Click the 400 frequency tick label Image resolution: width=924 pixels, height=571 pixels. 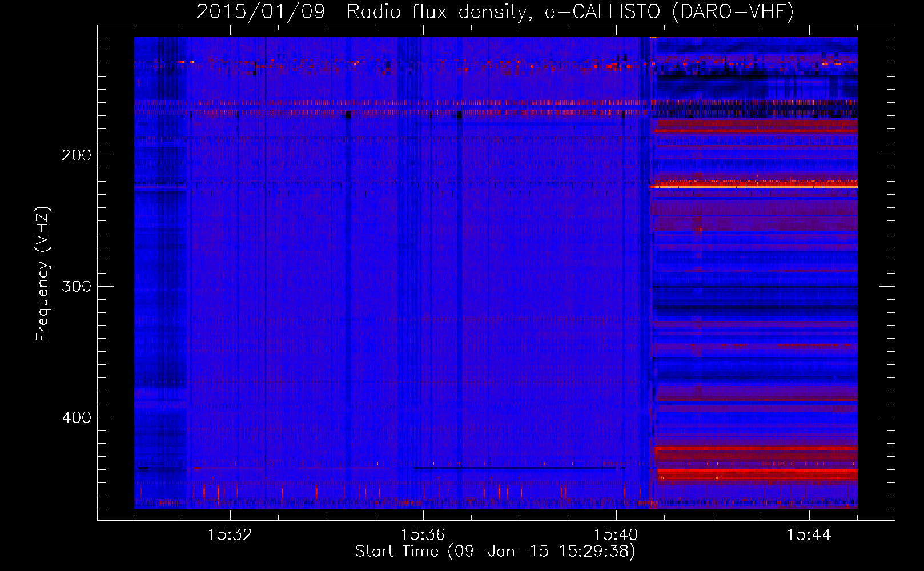76,417
